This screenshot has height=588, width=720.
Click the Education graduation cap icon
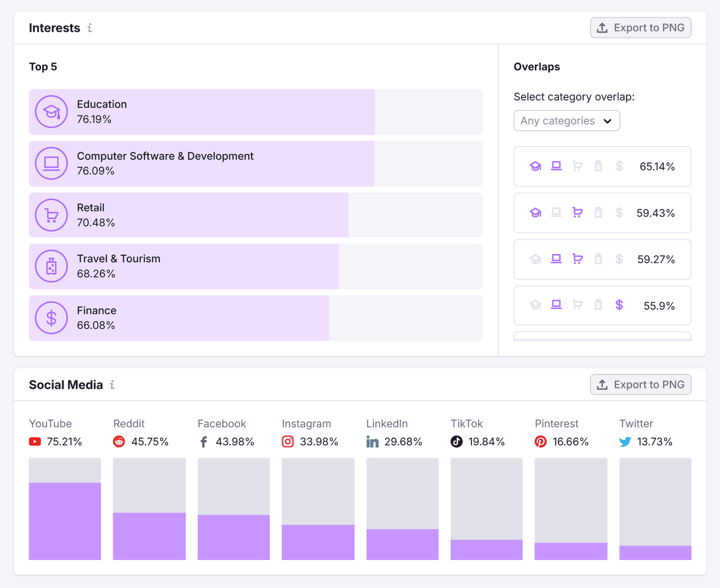(x=51, y=112)
